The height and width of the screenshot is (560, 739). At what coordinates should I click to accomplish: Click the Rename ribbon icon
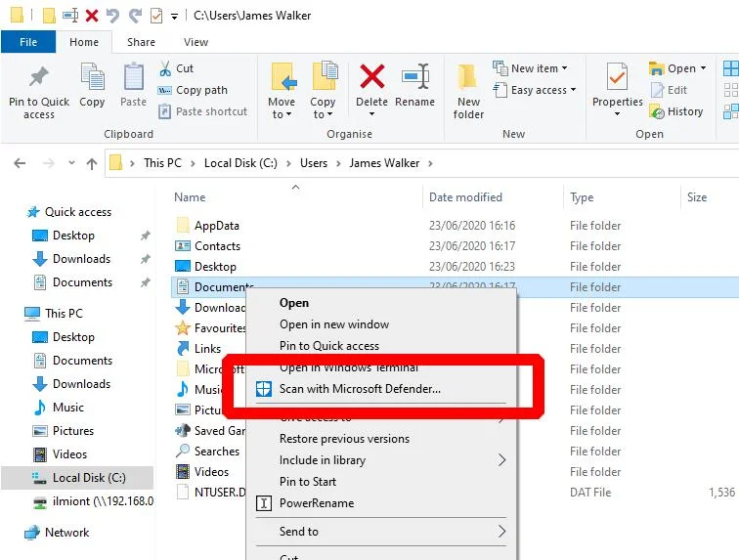click(x=415, y=76)
